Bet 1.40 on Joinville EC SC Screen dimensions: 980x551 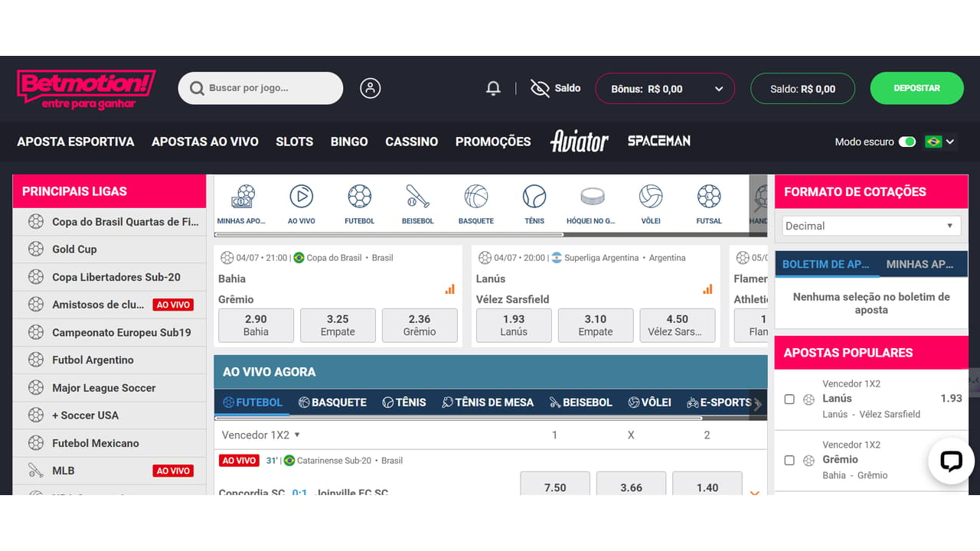[707, 484]
